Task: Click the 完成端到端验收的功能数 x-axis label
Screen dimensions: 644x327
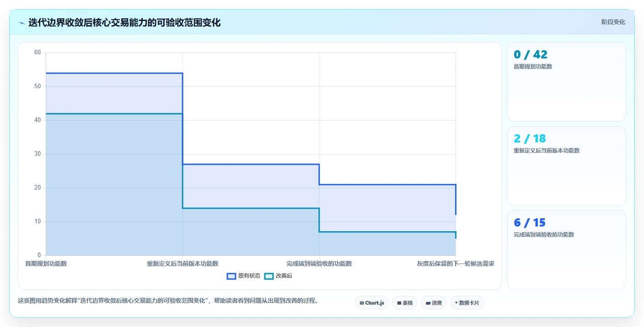Action: tap(319, 264)
